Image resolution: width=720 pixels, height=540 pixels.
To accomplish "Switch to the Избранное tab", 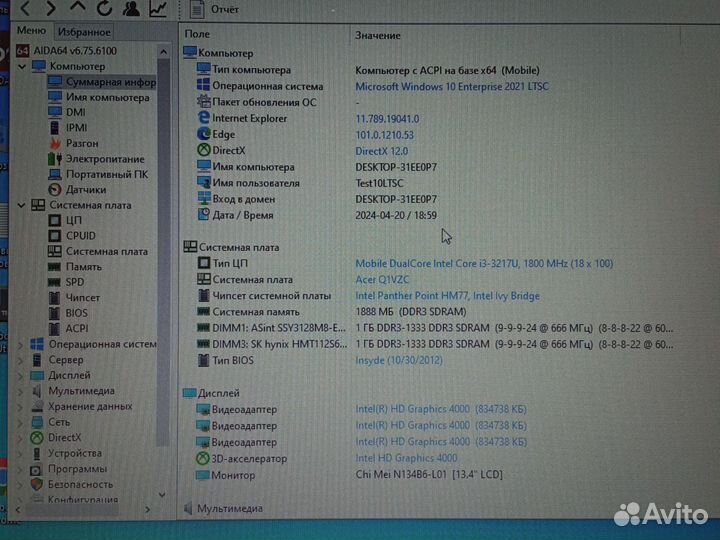I will pos(84,32).
